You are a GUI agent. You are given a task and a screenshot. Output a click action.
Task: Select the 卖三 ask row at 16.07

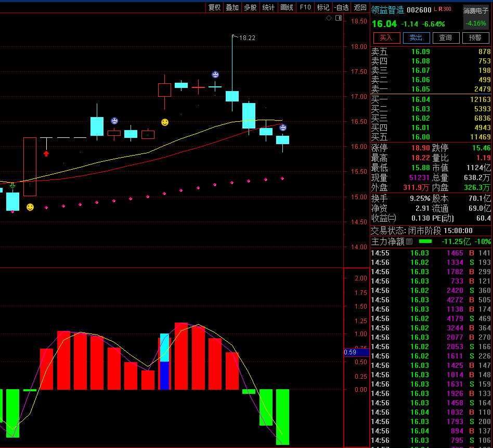coord(431,70)
